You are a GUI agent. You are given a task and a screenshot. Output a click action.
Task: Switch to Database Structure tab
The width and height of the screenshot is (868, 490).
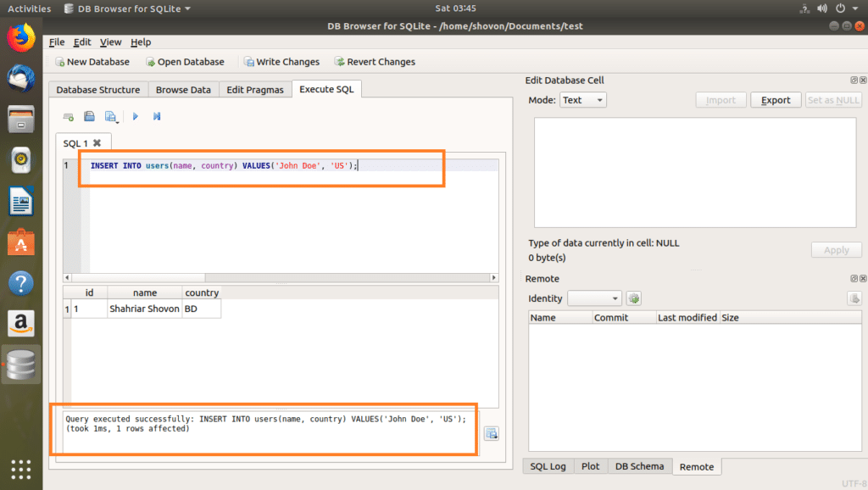[98, 90]
